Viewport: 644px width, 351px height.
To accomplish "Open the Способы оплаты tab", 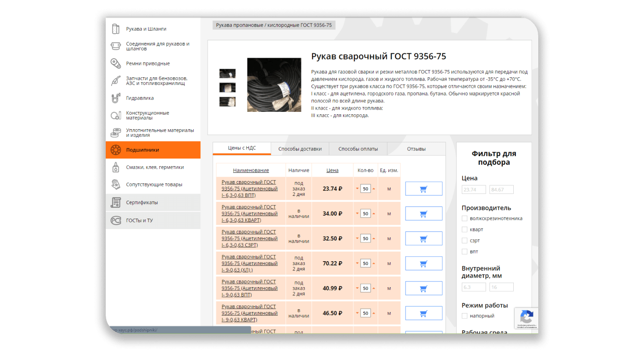I will (358, 149).
